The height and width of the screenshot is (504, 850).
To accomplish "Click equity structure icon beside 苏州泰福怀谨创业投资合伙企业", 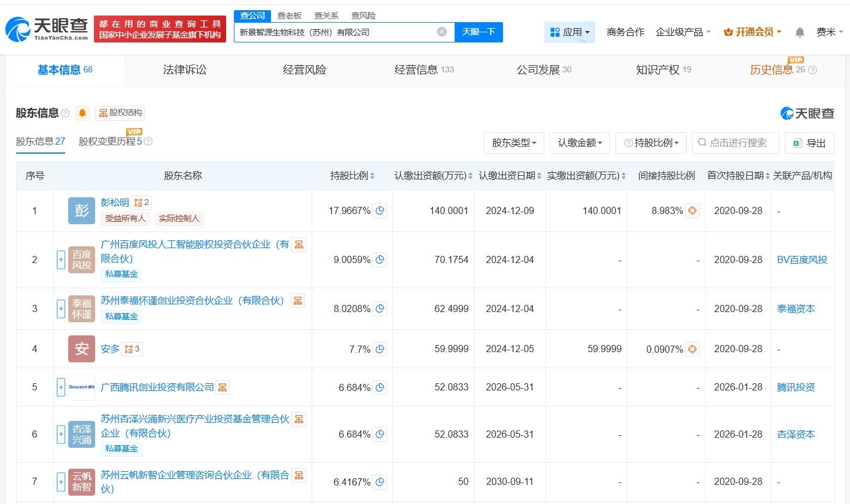I will (x=298, y=301).
